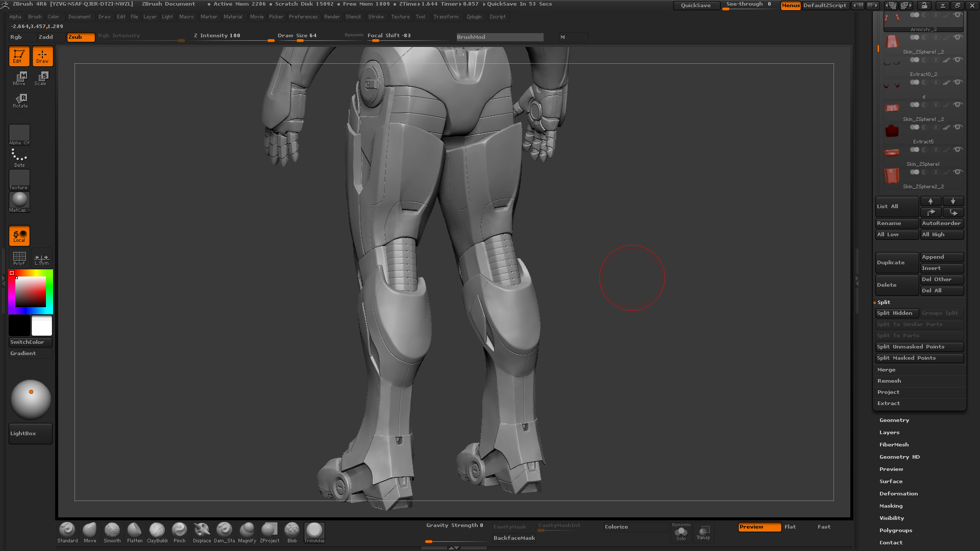Toggle Transp transparency icon
The height and width of the screenshot is (551, 980).
pyautogui.click(x=703, y=533)
